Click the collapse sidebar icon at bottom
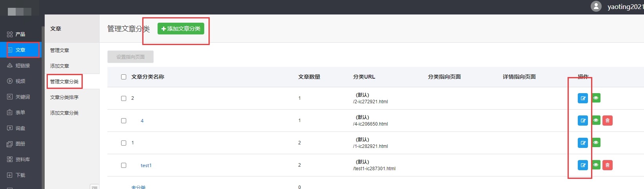 [x=94, y=187]
